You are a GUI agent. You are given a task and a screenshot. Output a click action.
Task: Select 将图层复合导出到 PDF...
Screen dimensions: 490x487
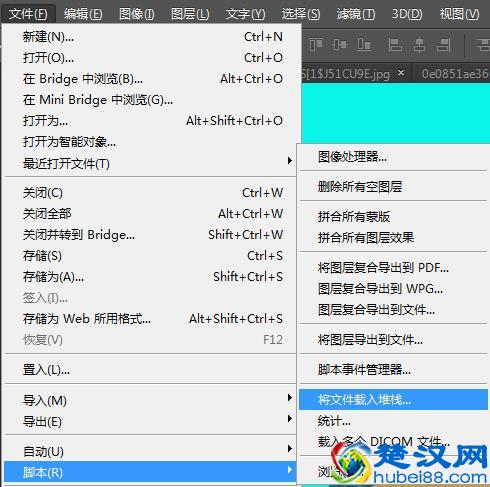pyautogui.click(x=393, y=268)
